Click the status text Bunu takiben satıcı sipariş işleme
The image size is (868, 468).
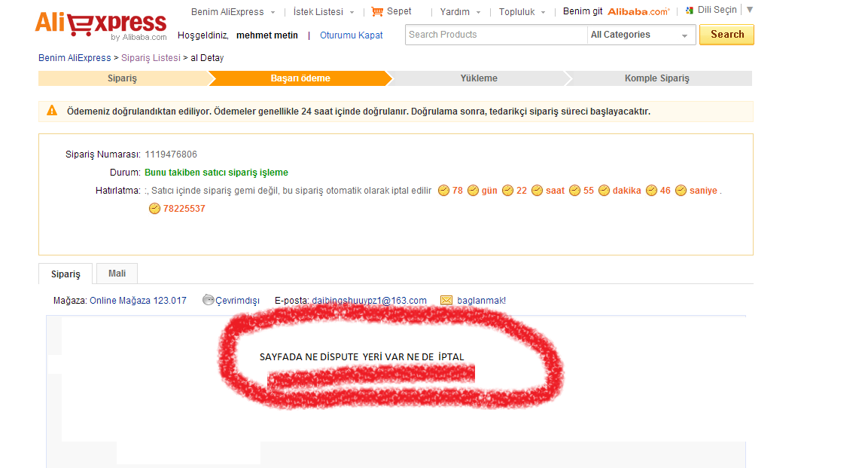coord(217,173)
